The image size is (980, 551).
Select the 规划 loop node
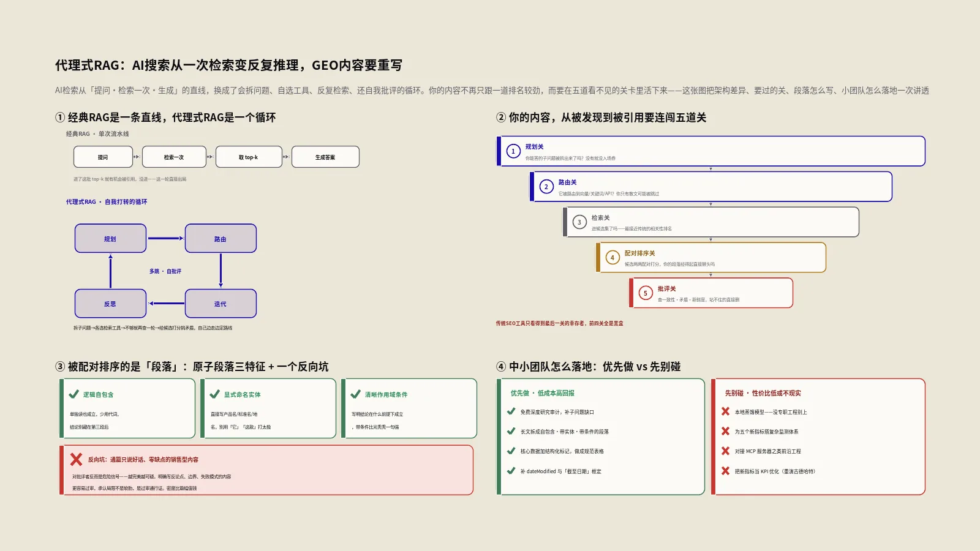click(x=110, y=238)
